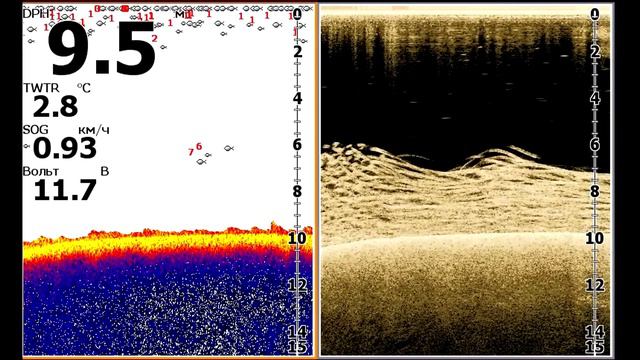This screenshot has height=360, width=640.
Task: Click the red fish depth label 6
Action: (x=199, y=146)
